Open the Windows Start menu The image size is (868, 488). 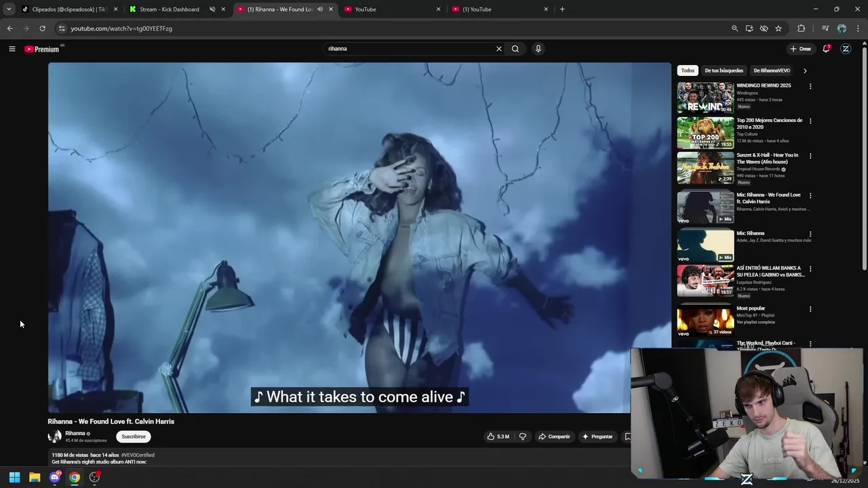pyautogui.click(x=14, y=477)
